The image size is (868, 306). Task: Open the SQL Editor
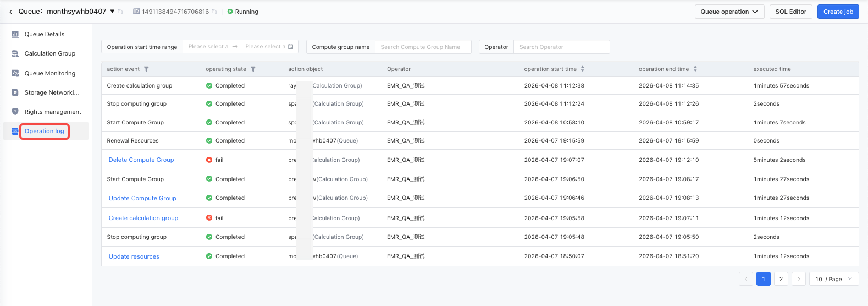point(791,12)
